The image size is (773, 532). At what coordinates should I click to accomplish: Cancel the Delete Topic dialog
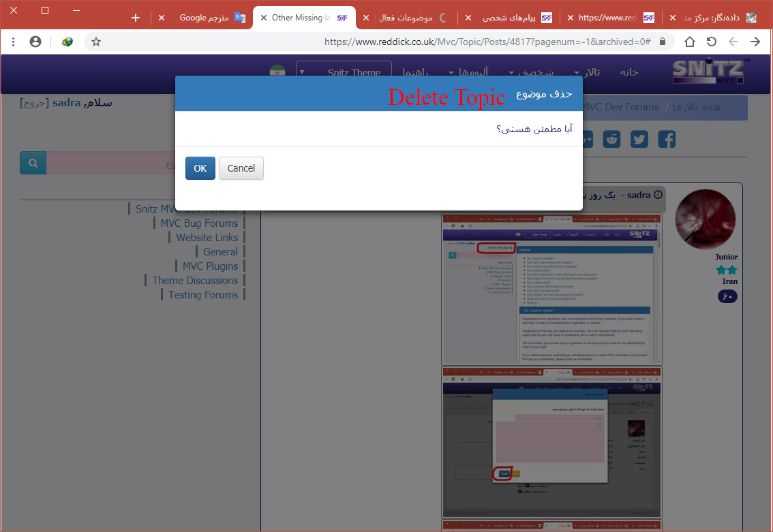click(x=241, y=168)
